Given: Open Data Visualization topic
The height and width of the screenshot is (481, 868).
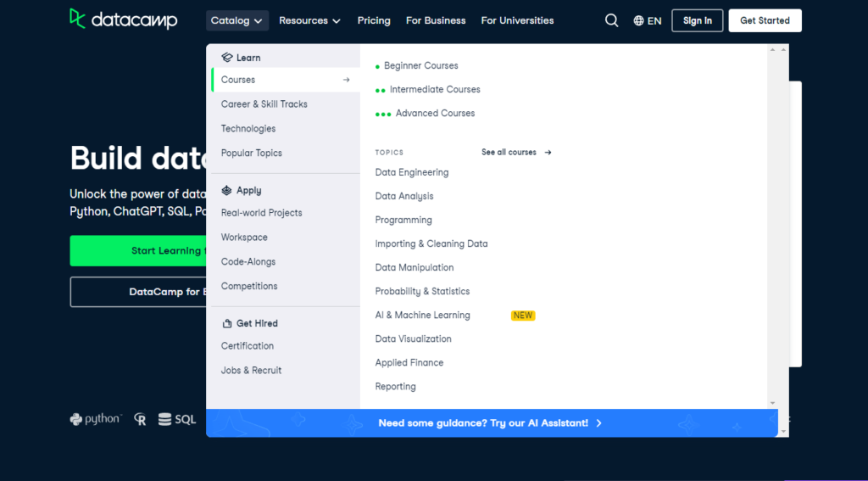Looking at the screenshot, I should [413, 339].
